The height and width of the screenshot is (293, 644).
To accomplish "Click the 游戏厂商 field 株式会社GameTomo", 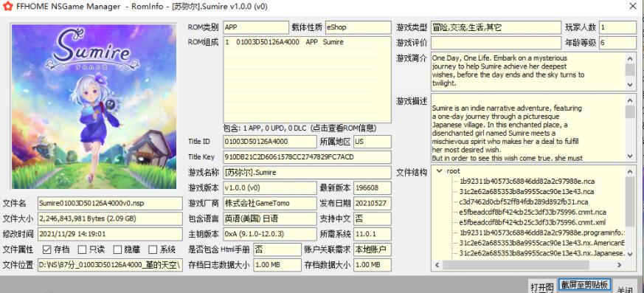I will coord(270,204).
